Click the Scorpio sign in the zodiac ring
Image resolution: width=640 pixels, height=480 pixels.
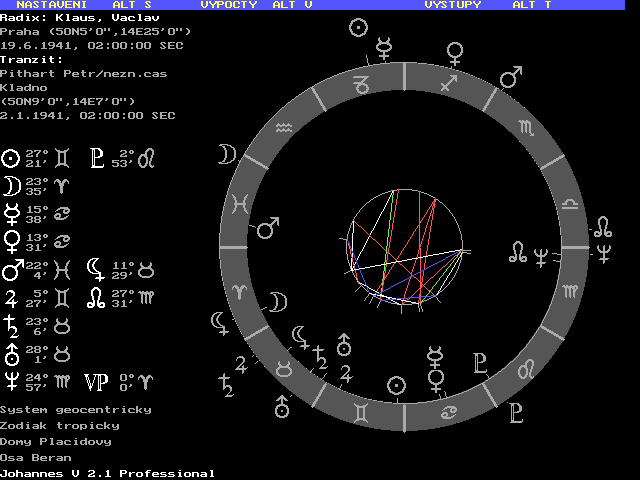tap(527, 128)
